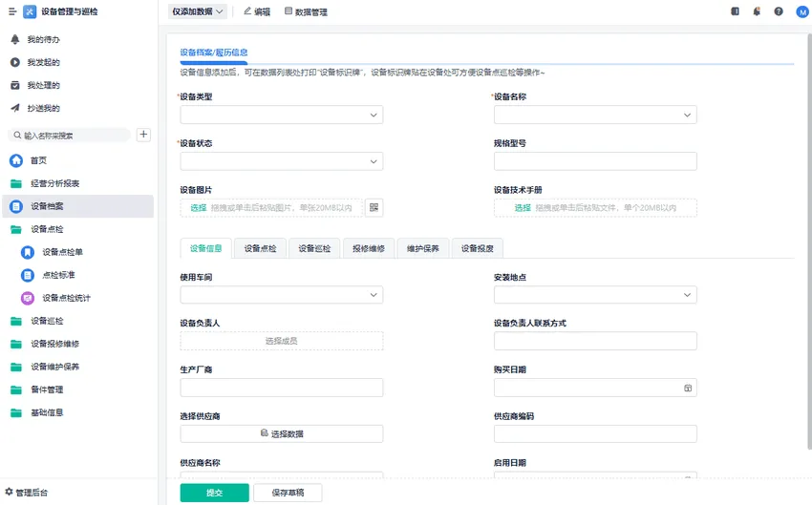Click the vertical scrollbar of the form

pyautogui.click(x=809, y=242)
